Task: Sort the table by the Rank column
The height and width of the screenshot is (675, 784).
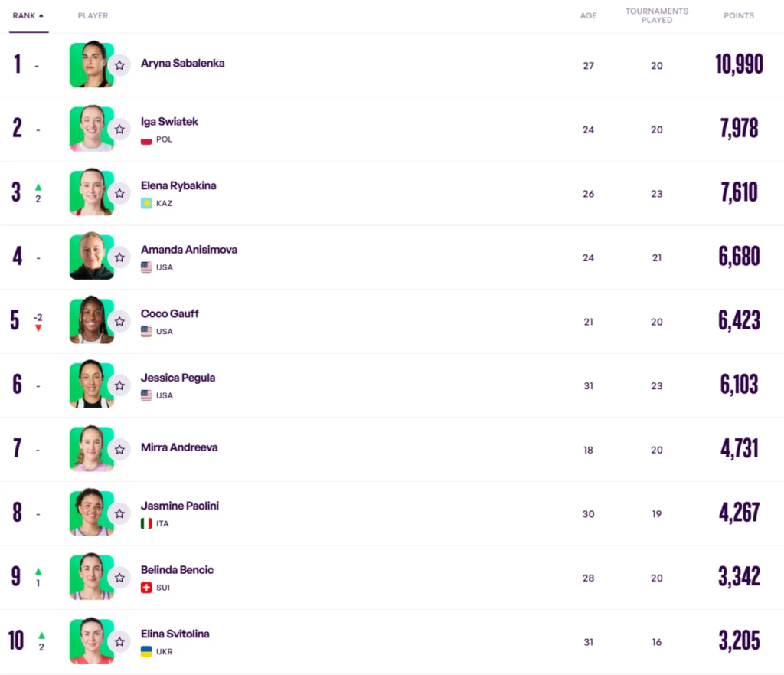Action: (x=28, y=15)
